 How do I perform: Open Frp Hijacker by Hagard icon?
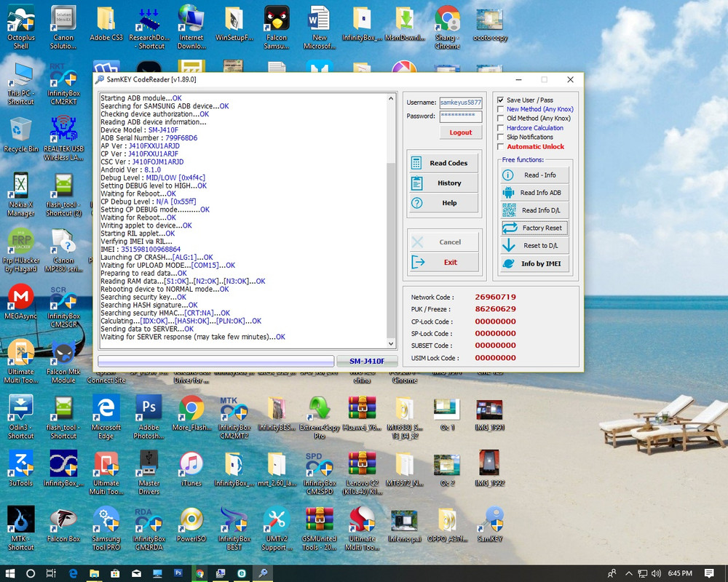tap(21, 250)
